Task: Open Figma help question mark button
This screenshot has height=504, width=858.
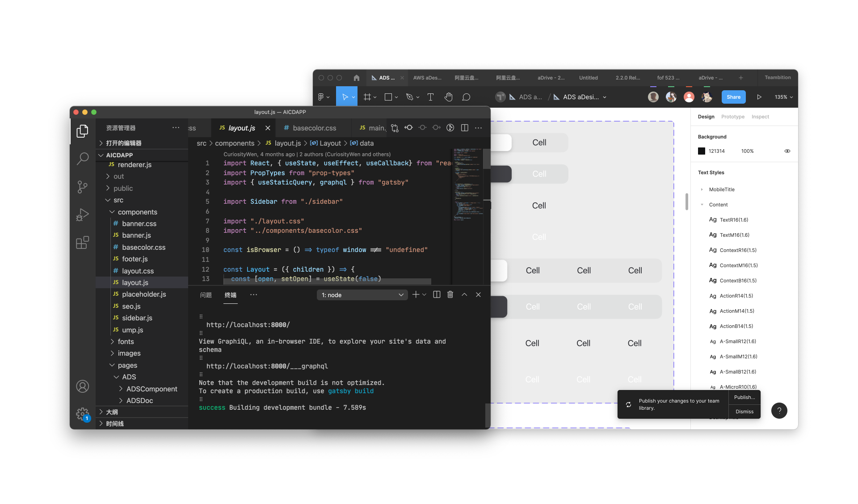Action: 779,411
